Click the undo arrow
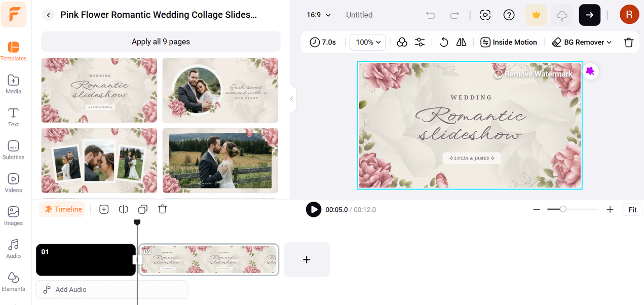 click(431, 15)
